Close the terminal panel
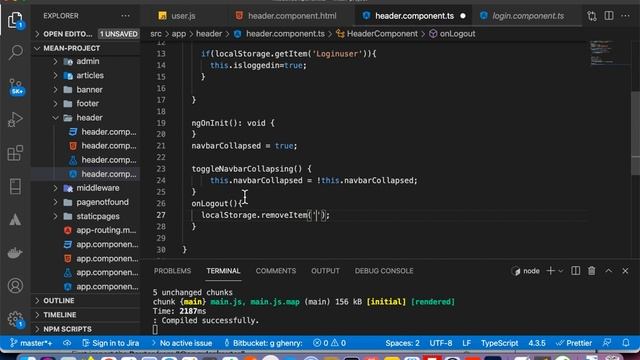This screenshot has width=640, height=360. (x=625, y=271)
